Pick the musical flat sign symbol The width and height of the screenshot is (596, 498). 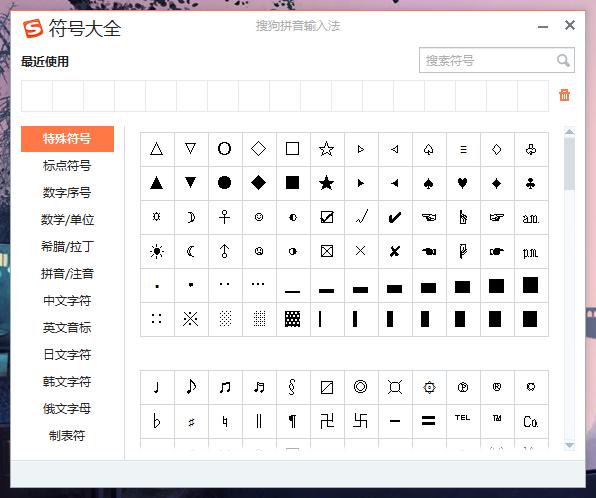157,421
